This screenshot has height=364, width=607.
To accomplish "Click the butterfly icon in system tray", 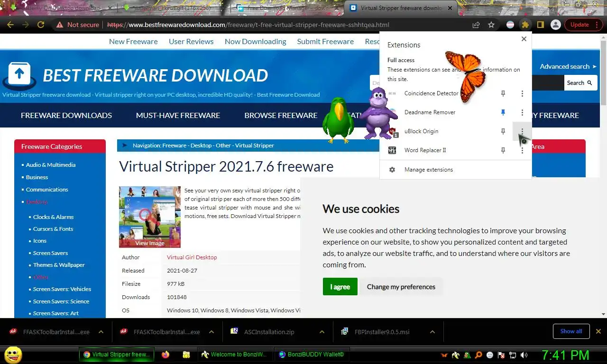I will pyautogui.click(x=444, y=355).
